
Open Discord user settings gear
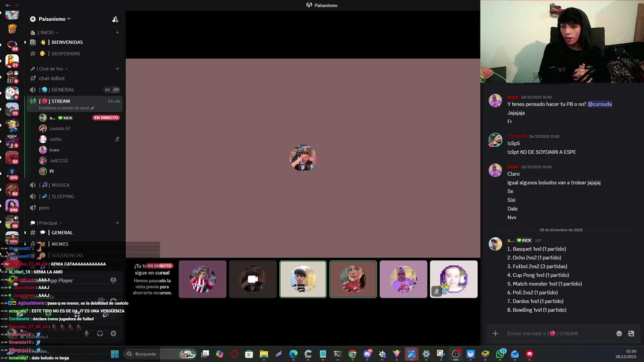click(x=113, y=333)
